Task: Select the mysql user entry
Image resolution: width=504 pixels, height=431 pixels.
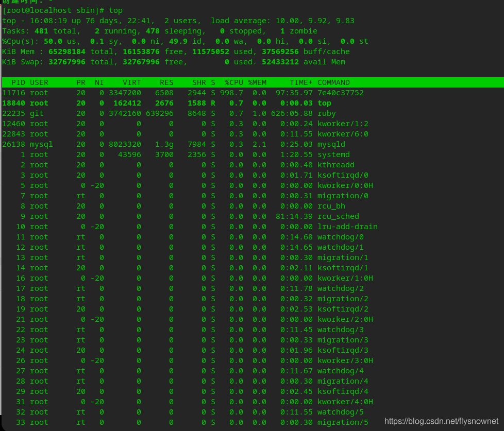Action: coord(41,144)
